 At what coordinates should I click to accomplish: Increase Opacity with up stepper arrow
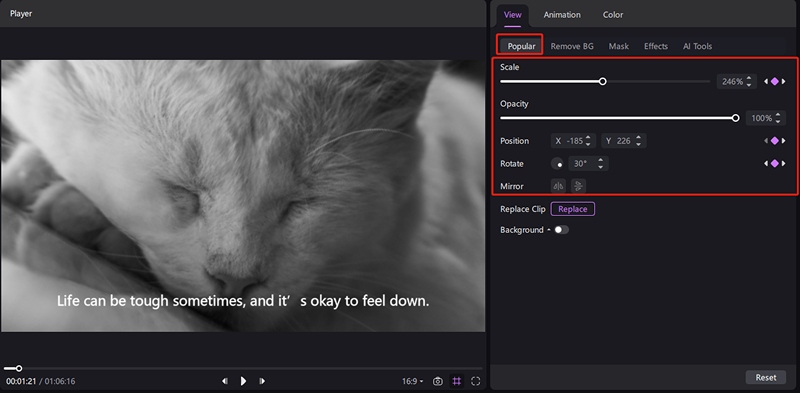click(778, 115)
